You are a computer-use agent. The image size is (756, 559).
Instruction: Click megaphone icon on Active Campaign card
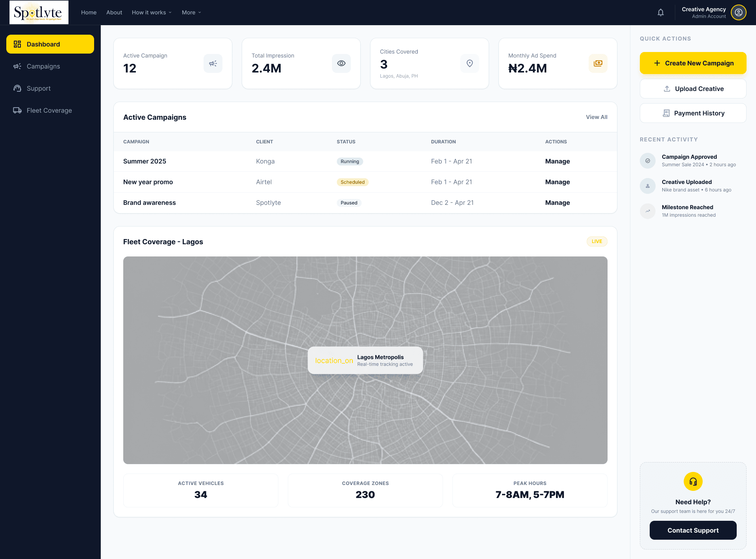(213, 63)
